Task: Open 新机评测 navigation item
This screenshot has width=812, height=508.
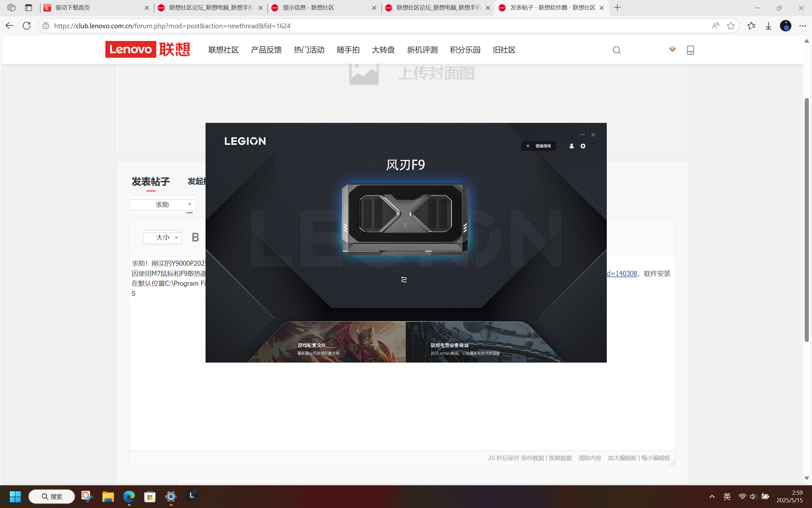Action: [422, 50]
